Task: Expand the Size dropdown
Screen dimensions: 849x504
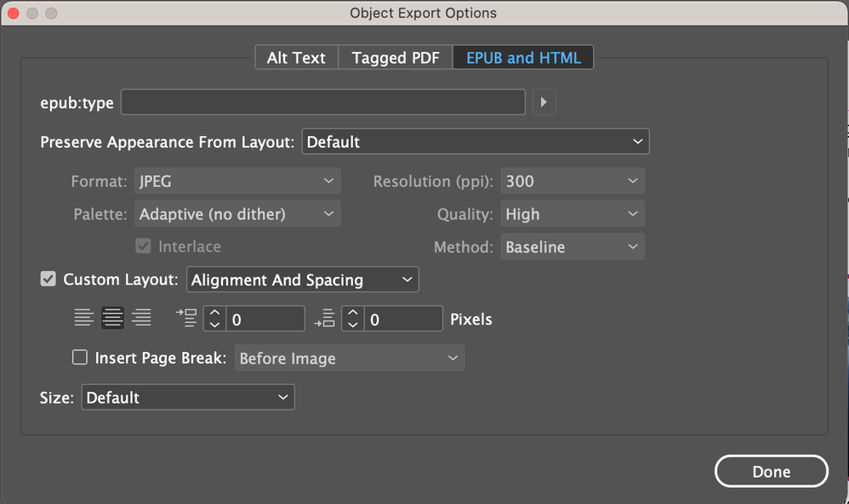Action: click(188, 398)
